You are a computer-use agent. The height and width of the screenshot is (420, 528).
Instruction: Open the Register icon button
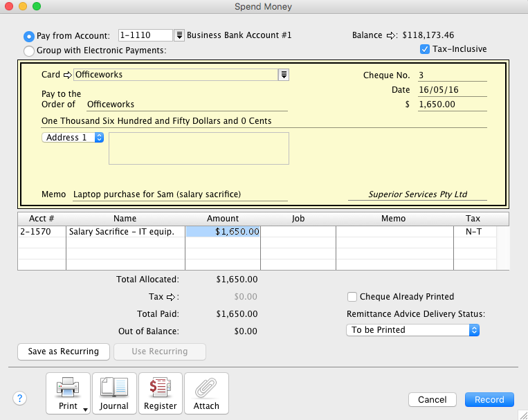click(161, 393)
